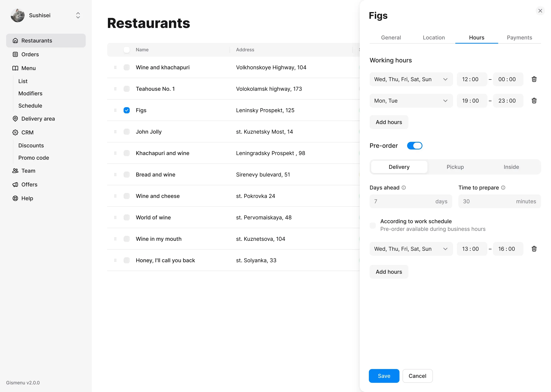This screenshot has height=392, width=551.
Task: Click the drag handle for World of wine
Action: 115,217
